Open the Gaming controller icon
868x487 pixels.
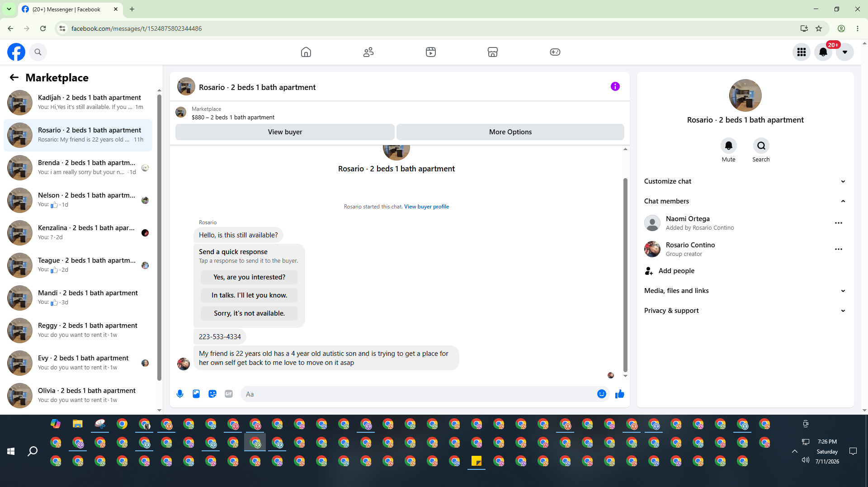(x=555, y=52)
